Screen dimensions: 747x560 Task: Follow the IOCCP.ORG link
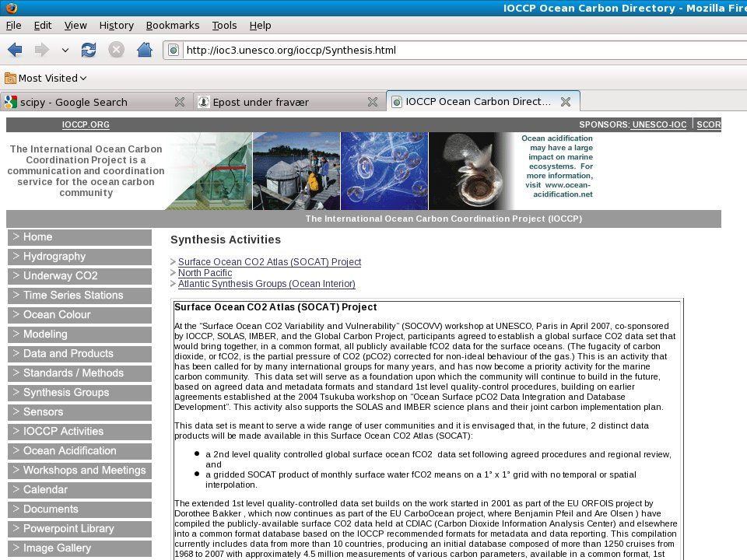point(86,124)
